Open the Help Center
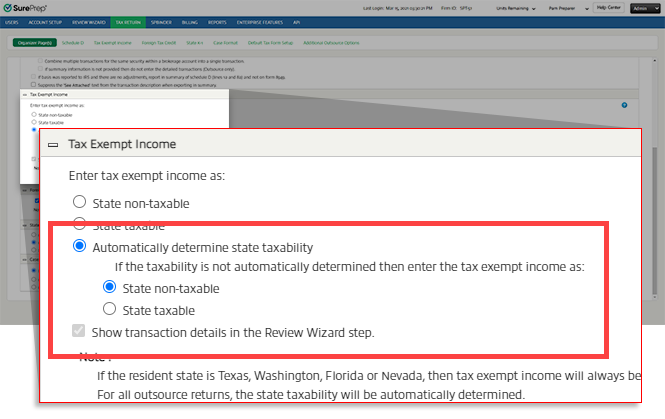This screenshot has width=665, height=419. coord(608,8)
